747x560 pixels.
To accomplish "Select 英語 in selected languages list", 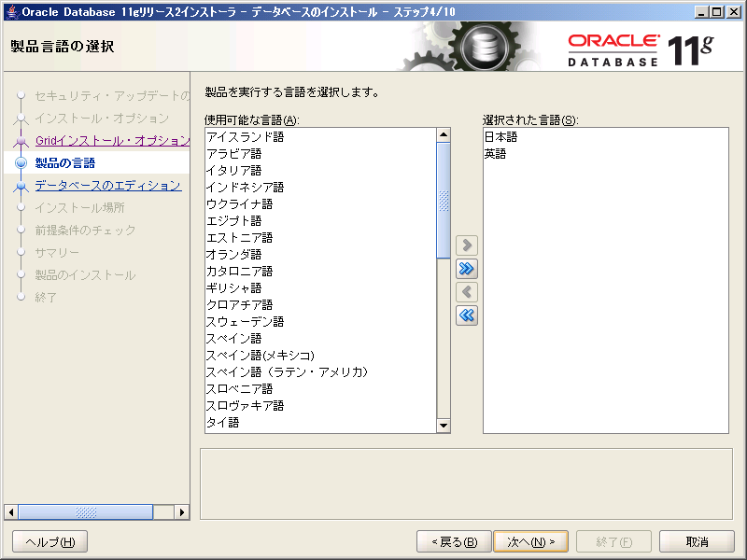I will tap(496, 154).
